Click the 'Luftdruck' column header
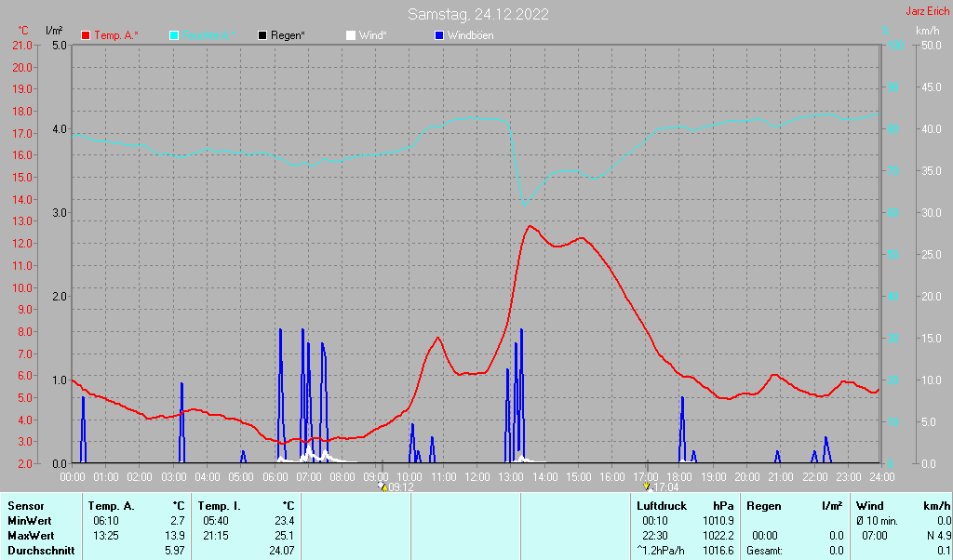Screen dimensions: 953x560 tap(662, 506)
